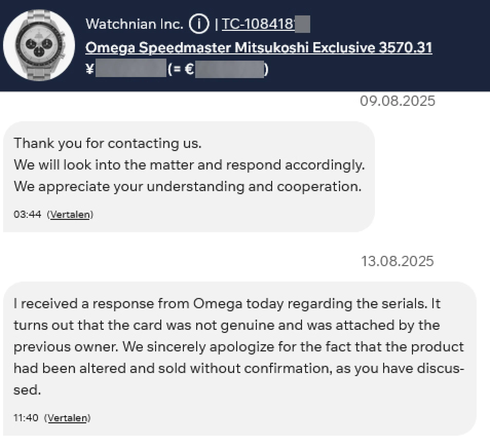Click the "altered and sold without confirmation" line

coord(239,368)
